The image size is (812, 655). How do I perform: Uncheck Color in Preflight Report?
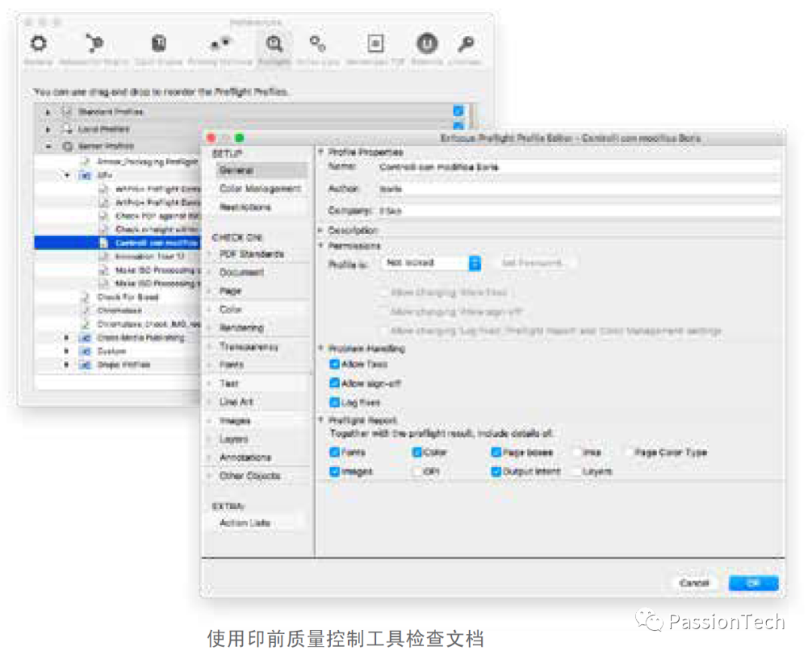pyautogui.click(x=417, y=452)
